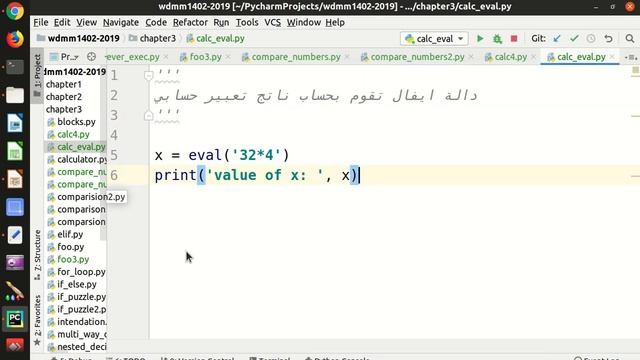Collapse docstring fold marker on line 1

[x=149, y=76]
